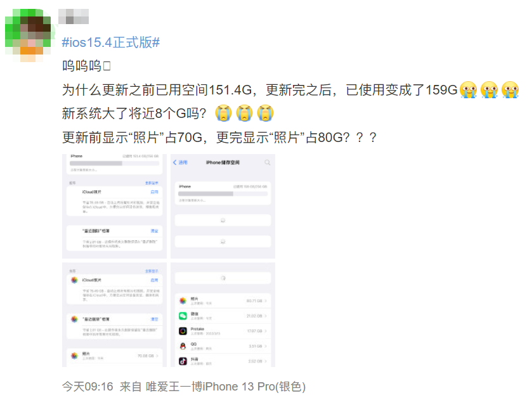Click the iPhone storage usage bar showing 159 GB
The width and height of the screenshot is (532, 400).
223,194
